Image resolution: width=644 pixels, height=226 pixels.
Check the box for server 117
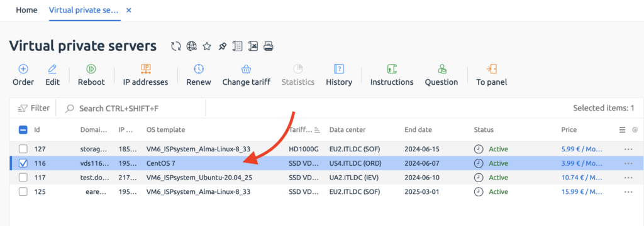tap(23, 178)
